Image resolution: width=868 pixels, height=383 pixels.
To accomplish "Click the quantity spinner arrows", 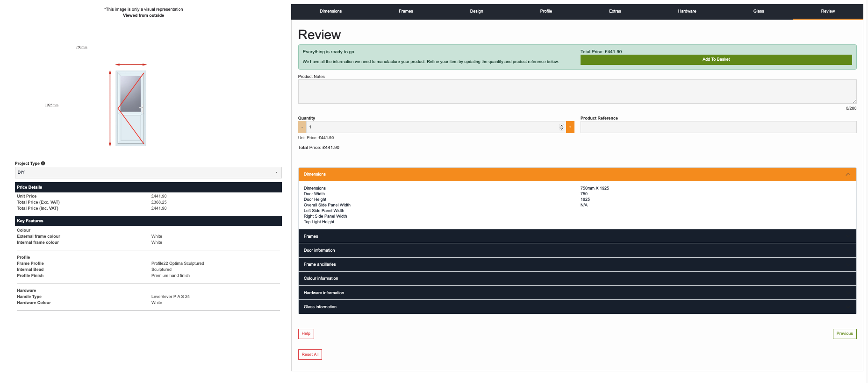I will coord(561,127).
